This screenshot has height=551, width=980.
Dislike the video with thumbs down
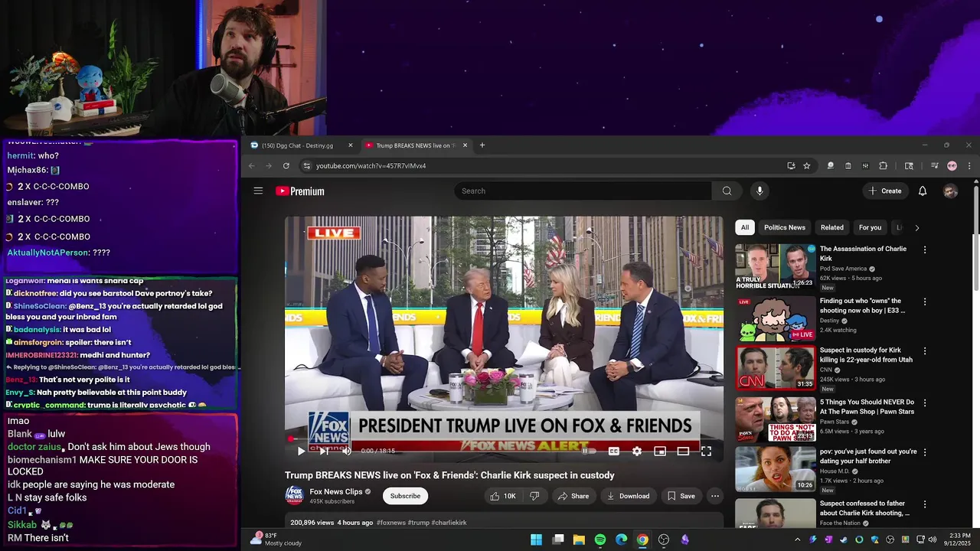534,496
